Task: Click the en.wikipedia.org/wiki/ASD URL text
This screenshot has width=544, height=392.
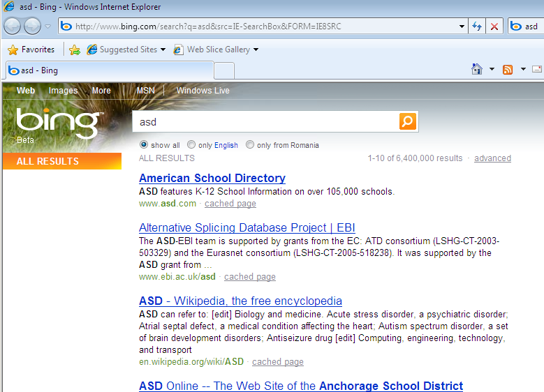Action: (191, 361)
